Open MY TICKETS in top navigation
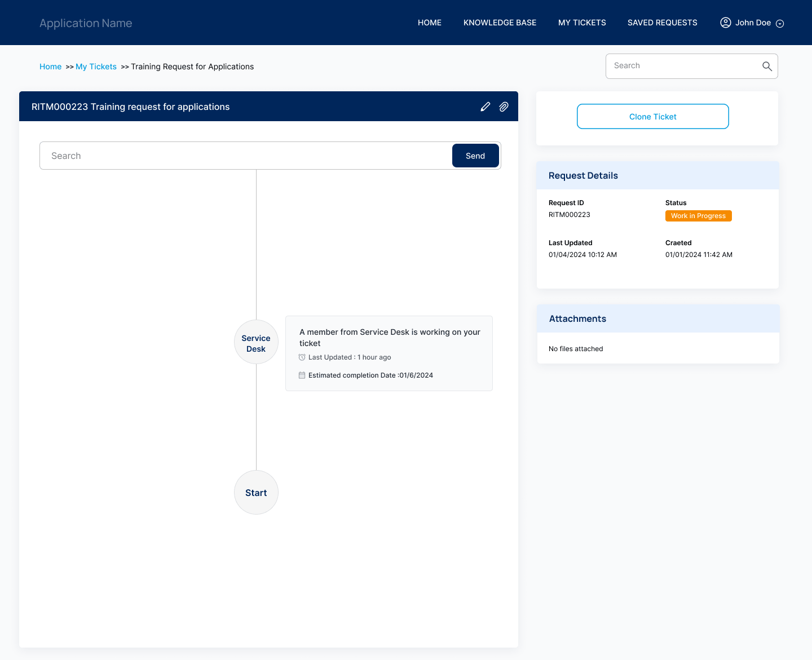 pyautogui.click(x=582, y=23)
